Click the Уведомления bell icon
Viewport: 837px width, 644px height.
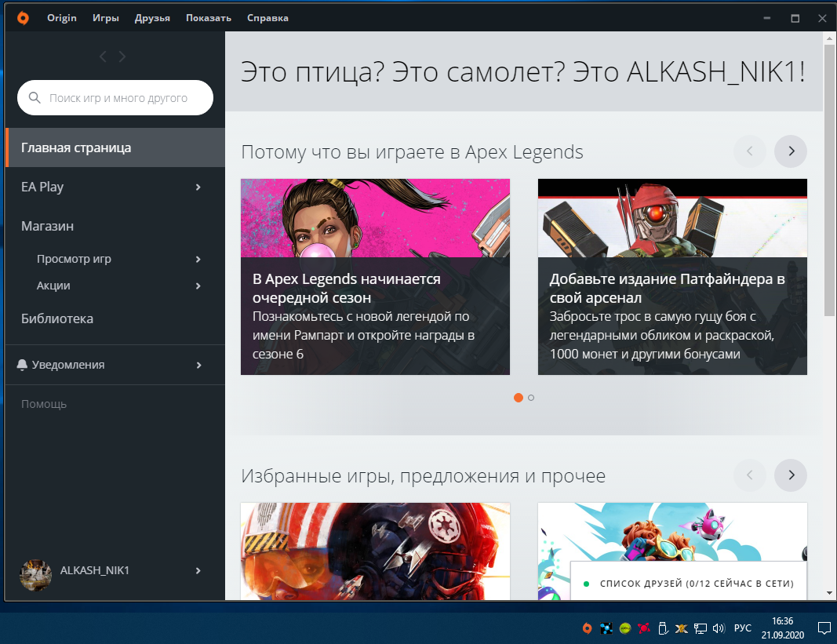click(x=22, y=365)
